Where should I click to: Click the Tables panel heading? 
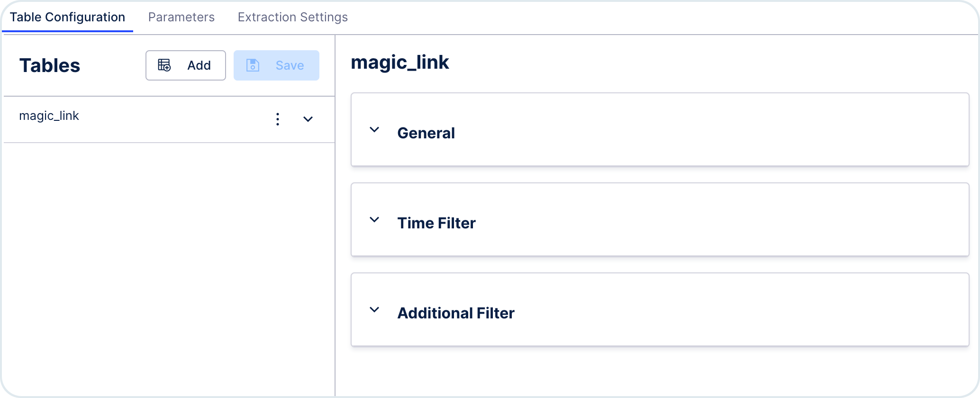point(50,65)
